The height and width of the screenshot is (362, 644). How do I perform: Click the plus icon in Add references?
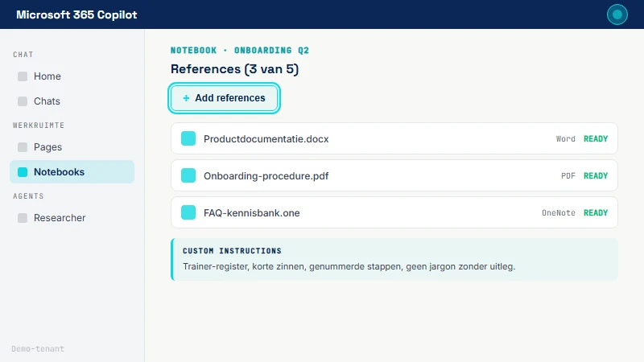point(186,98)
